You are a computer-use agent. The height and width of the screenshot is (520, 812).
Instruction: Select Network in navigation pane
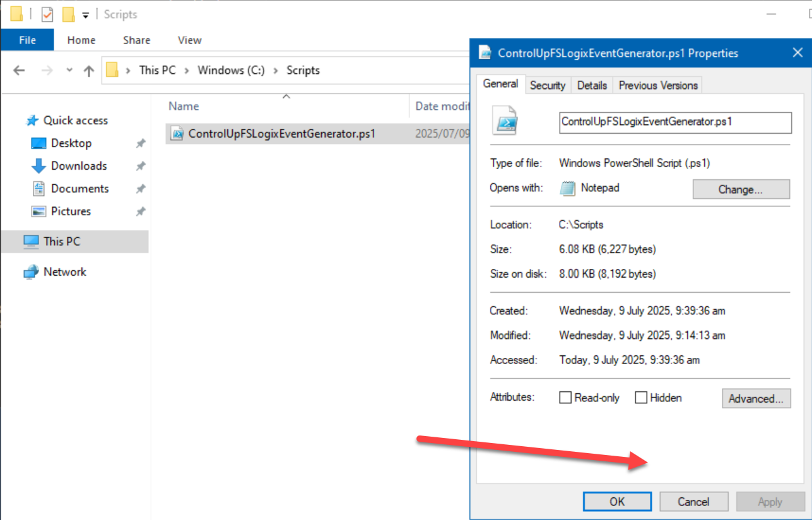pos(64,272)
